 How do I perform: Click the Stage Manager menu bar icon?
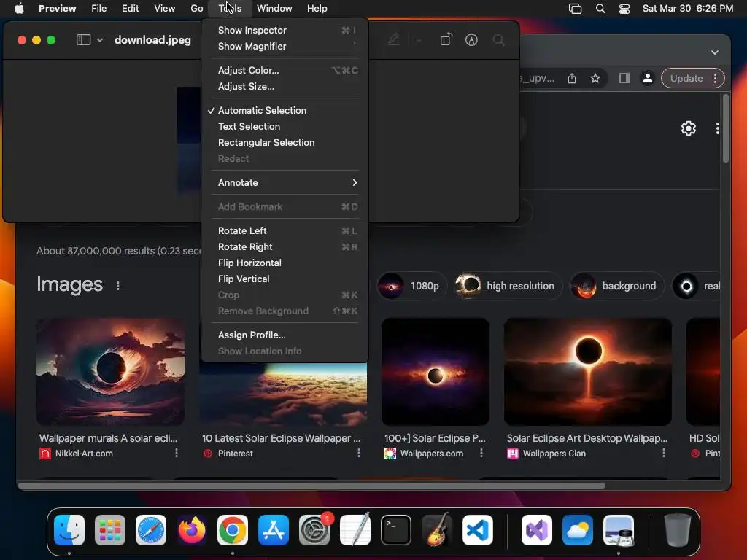575,9
